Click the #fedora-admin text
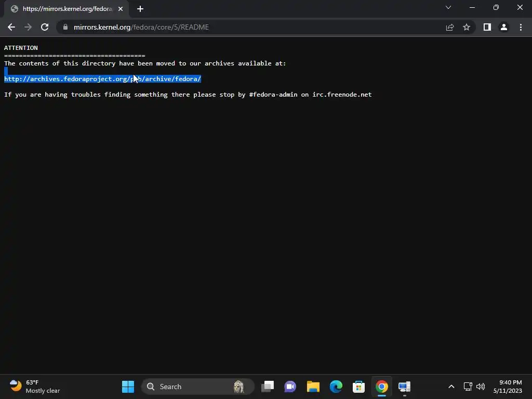This screenshot has width=532, height=399. [273, 95]
